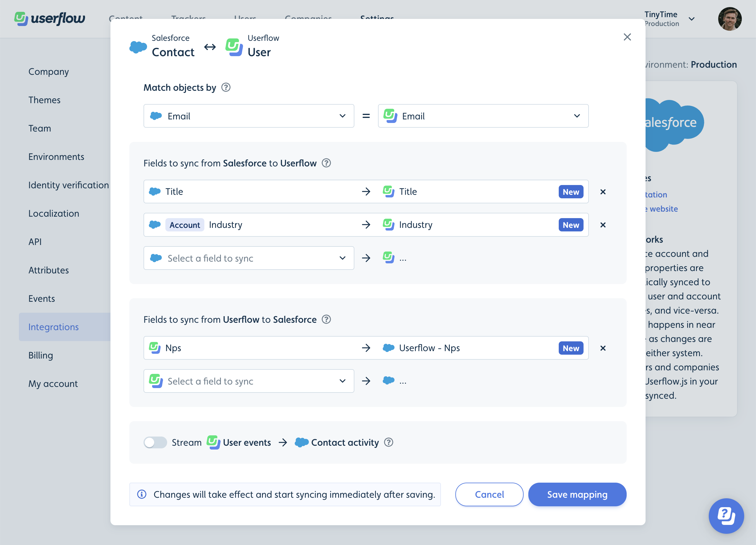Click Userflow icon next to User events
The width and height of the screenshot is (756, 545).
tap(213, 442)
